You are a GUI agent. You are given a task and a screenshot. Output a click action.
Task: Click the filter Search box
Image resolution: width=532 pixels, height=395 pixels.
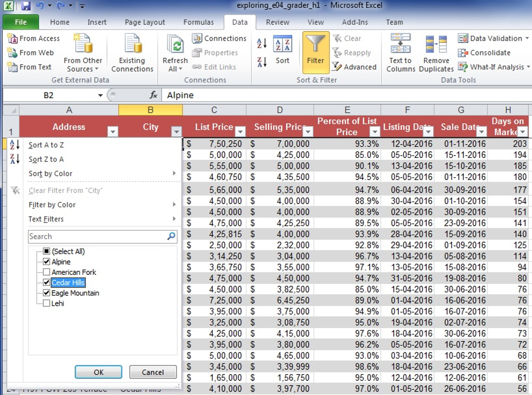(102, 237)
